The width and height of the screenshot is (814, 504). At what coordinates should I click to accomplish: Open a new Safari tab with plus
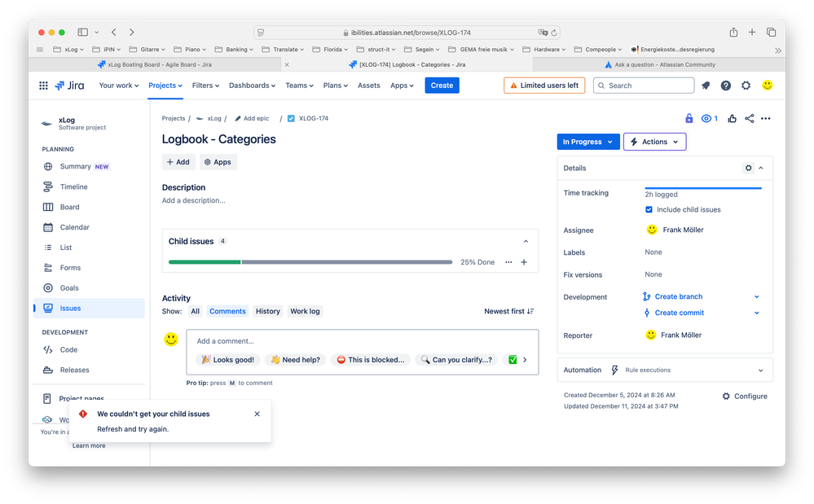(x=752, y=32)
